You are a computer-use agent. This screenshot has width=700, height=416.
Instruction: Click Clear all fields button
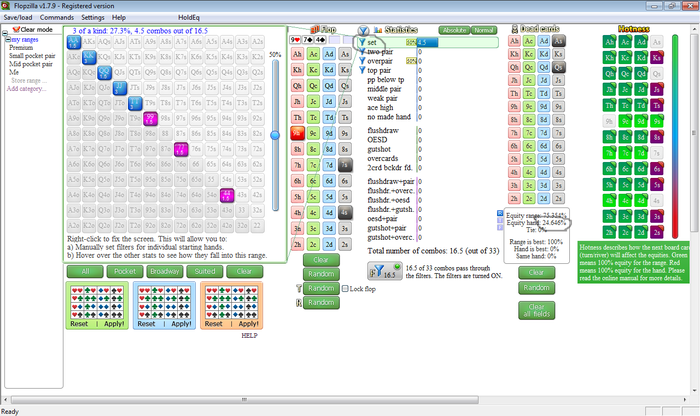coord(537,310)
